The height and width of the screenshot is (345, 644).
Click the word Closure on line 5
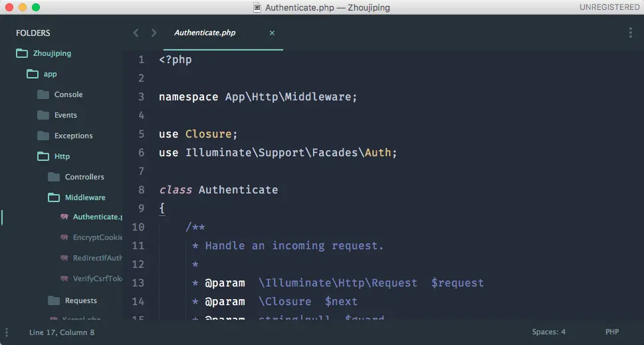pos(209,134)
